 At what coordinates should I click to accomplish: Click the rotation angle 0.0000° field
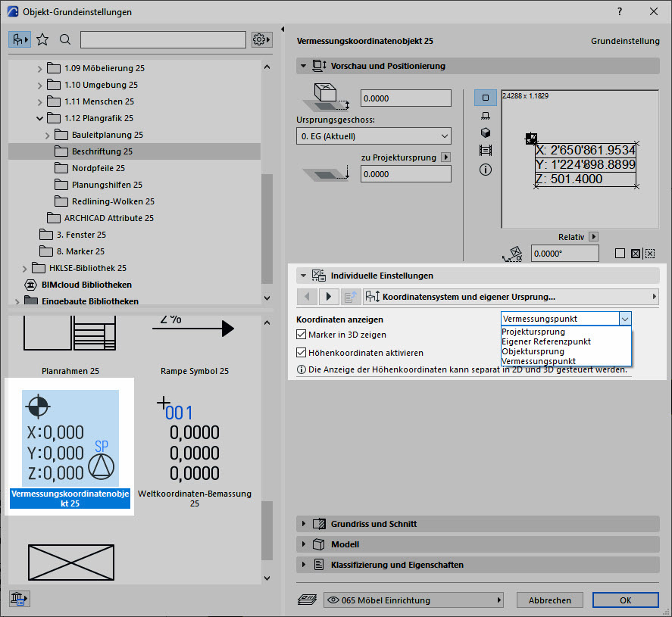[565, 254]
